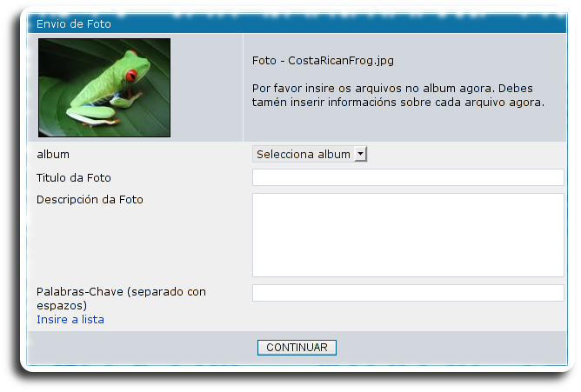Click the word espazos) under Palabras-Chave
This screenshot has height=392, width=581.
(x=62, y=306)
